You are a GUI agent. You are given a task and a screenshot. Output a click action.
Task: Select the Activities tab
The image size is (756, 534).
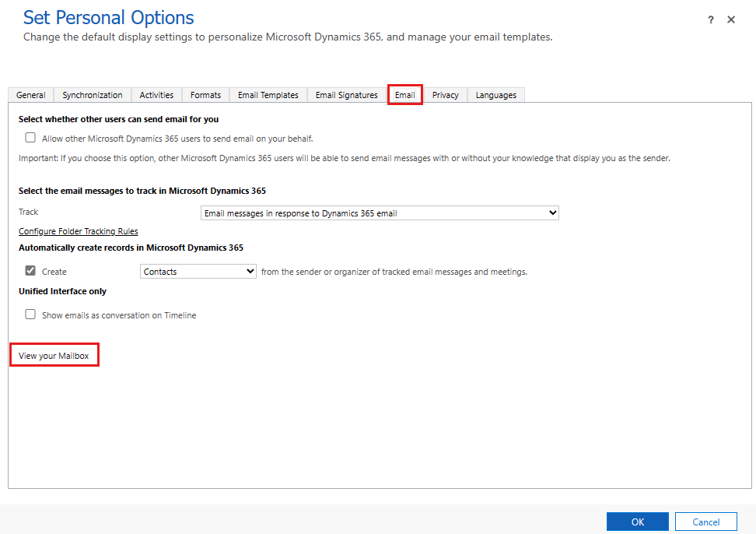(x=156, y=95)
